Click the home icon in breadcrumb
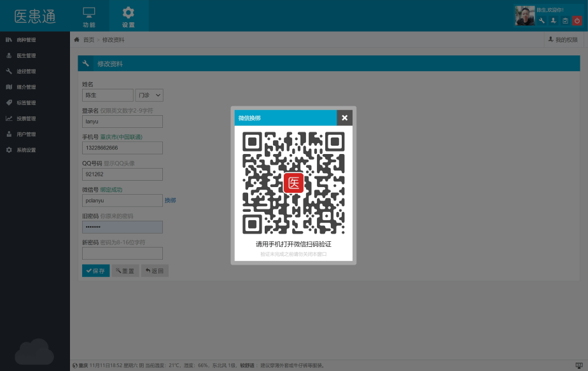588x371 pixels. (76, 39)
